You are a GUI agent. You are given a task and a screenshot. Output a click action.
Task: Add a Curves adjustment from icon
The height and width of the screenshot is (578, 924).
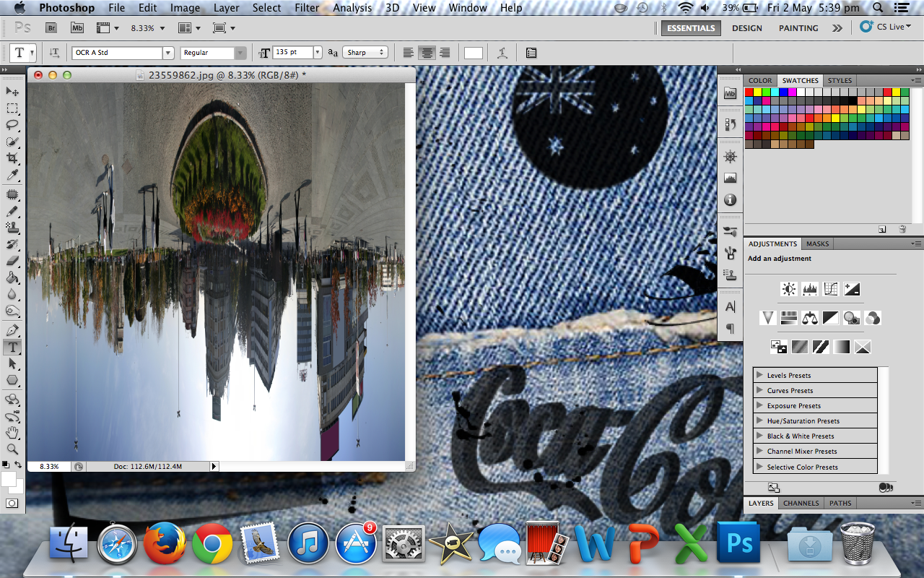(x=830, y=289)
